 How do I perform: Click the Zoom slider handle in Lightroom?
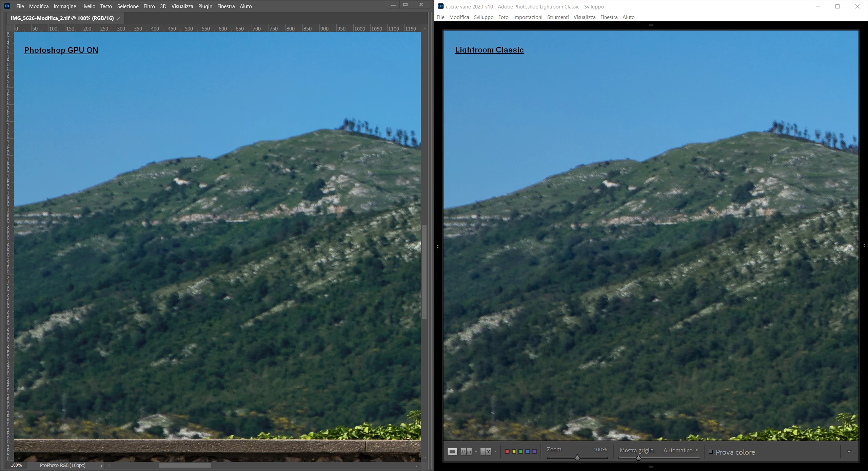point(577,458)
